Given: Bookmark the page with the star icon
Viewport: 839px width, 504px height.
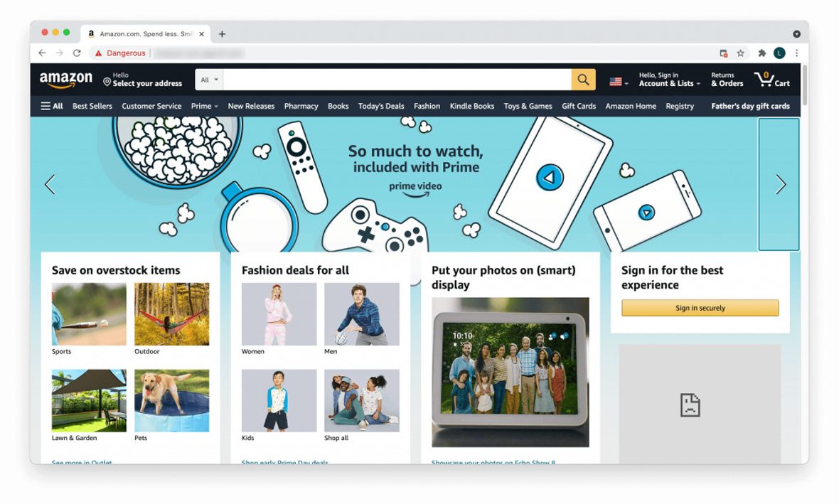Looking at the screenshot, I should point(741,53).
